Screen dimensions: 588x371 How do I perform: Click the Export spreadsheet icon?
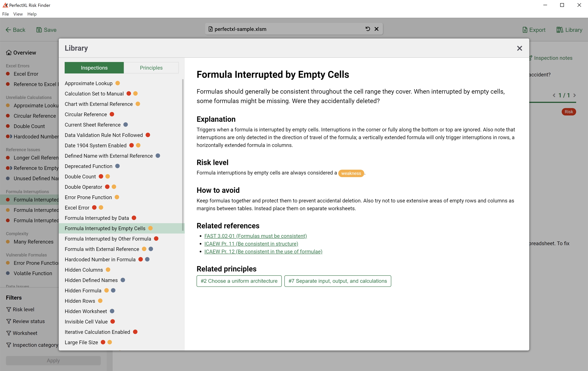click(525, 30)
